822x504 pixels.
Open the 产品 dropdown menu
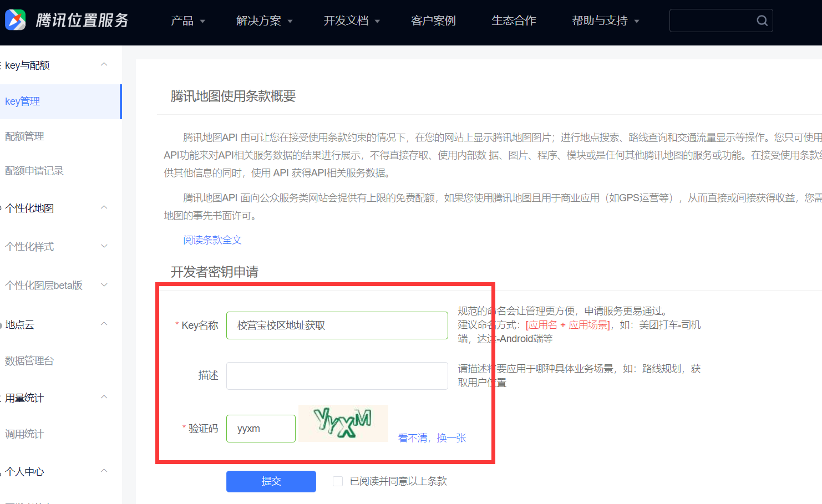(x=188, y=21)
